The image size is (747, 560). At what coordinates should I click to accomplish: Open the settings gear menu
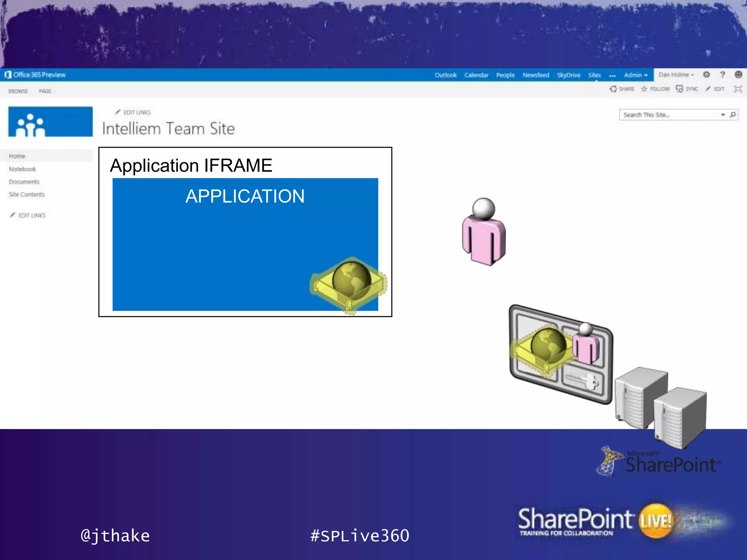707,75
